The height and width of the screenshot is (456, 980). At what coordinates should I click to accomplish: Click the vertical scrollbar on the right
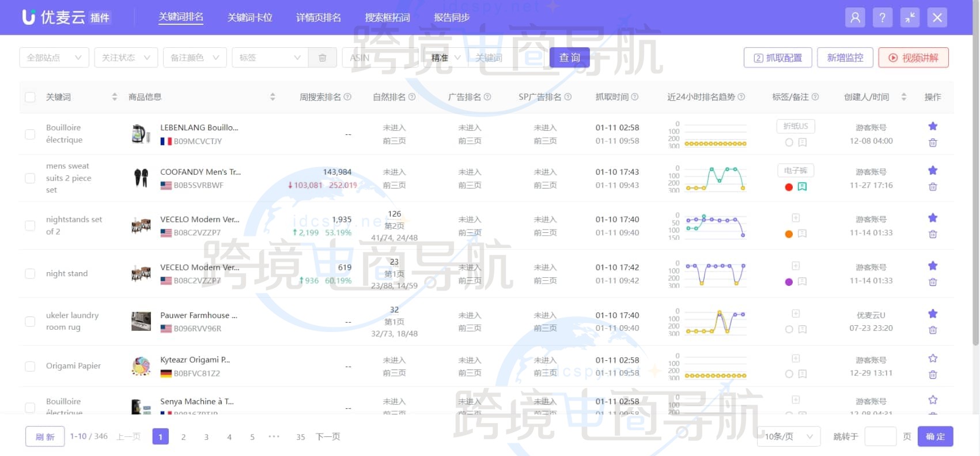(x=975, y=173)
